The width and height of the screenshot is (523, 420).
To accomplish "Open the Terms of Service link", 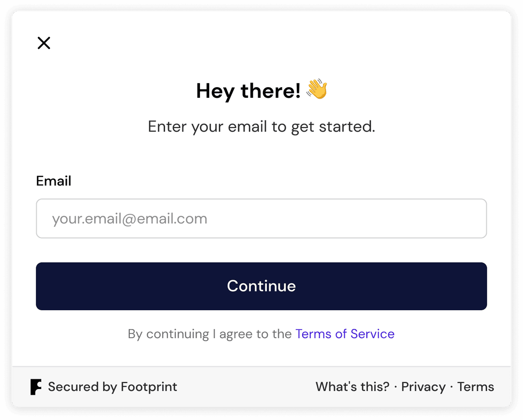I will pos(345,334).
